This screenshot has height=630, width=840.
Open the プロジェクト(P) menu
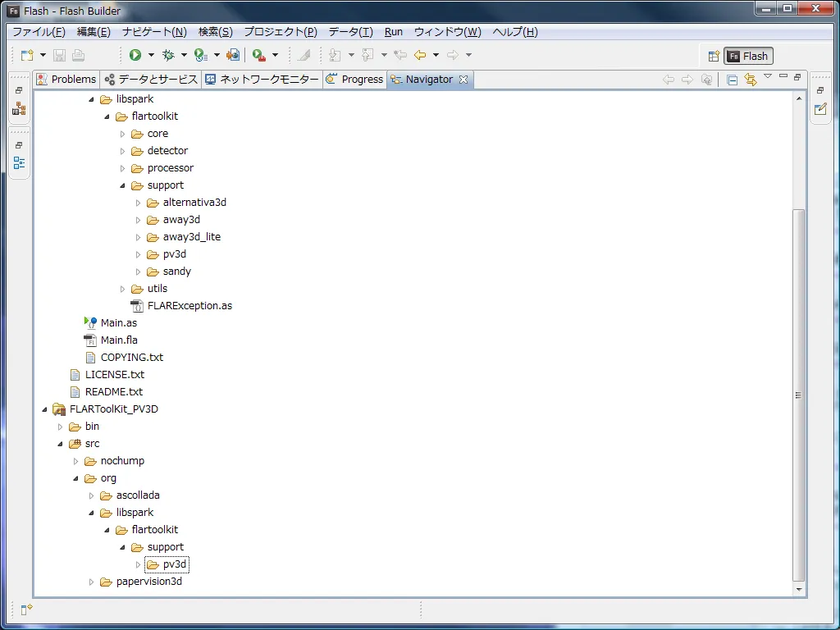point(281,32)
